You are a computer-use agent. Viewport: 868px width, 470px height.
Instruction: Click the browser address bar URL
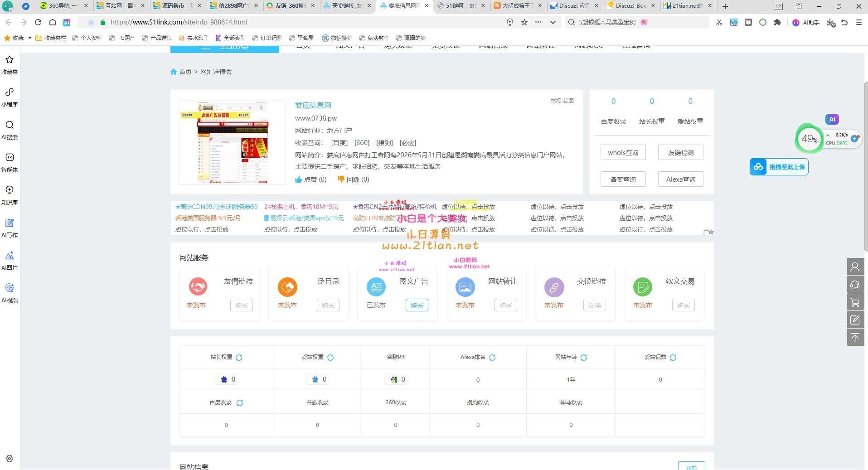(x=179, y=22)
